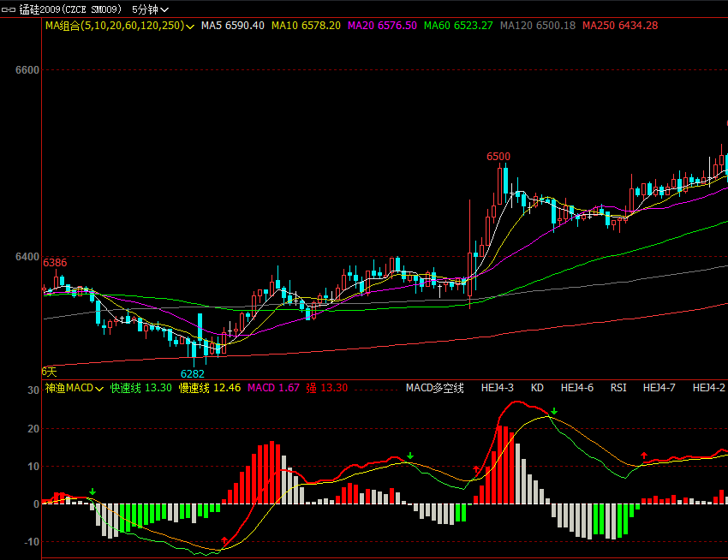Click the 6500 high price marker
This screenshot has height=560, width=728.
[x=498, y=157]
